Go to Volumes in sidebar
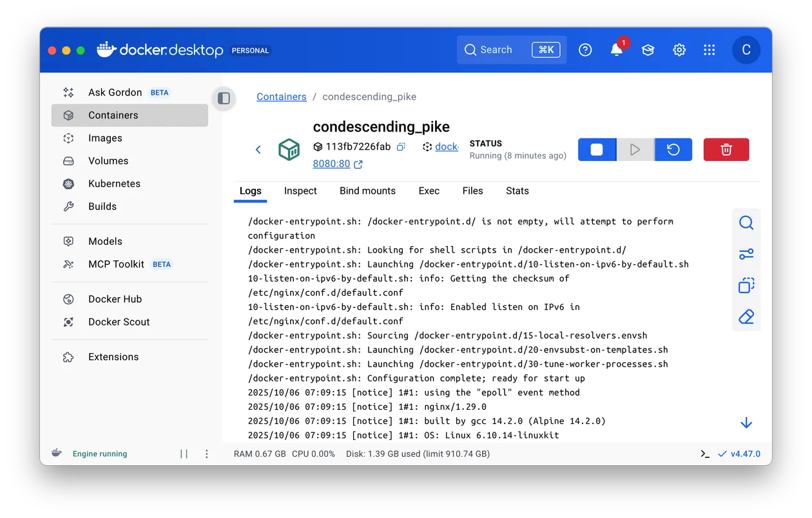This screenshot has height=518, width=812. [130, 161]
